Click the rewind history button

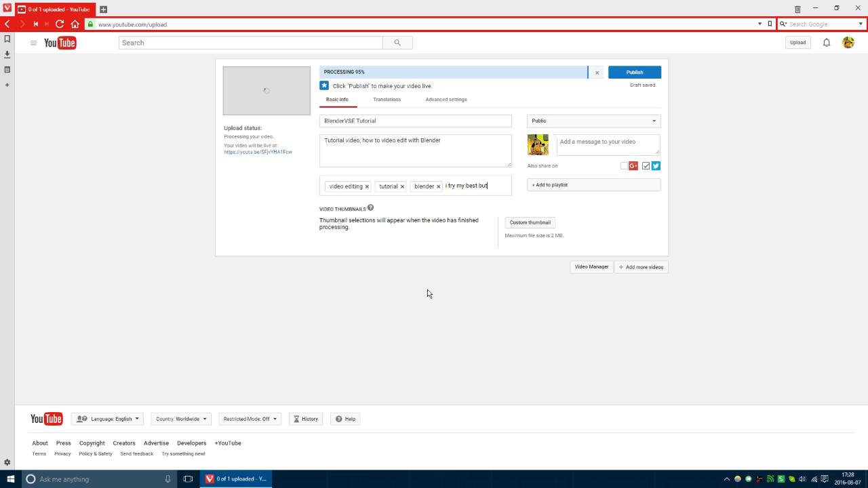(35, 24)
